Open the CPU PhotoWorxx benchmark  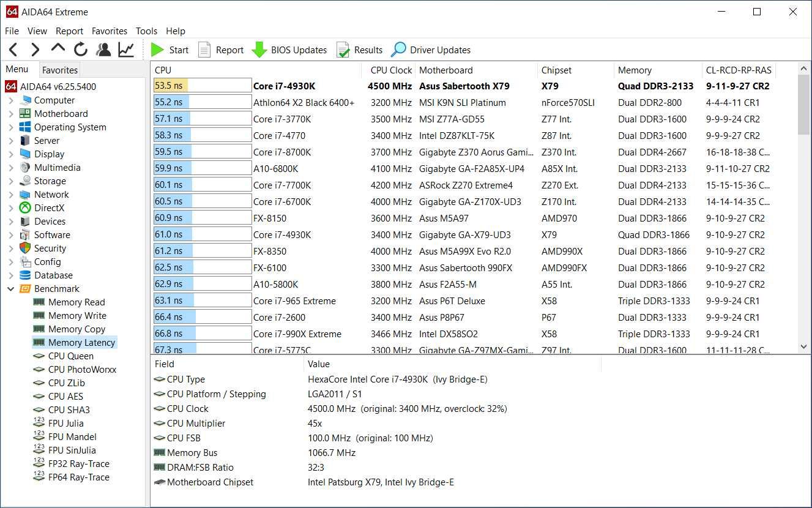point(82,370)
